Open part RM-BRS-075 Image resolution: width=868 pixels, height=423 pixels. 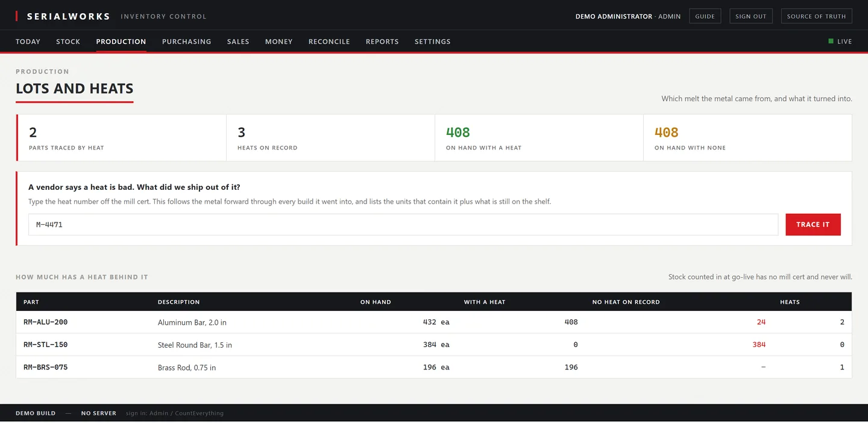pyautogui.click(x=46, y=367)
